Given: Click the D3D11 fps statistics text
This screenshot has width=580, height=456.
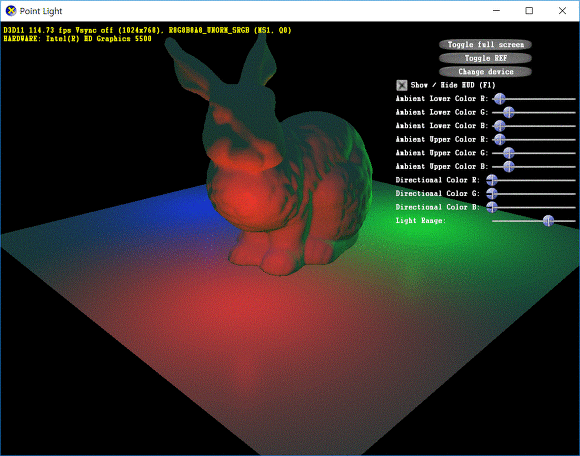Looking at the screenshot, I should tap(147, 30).
